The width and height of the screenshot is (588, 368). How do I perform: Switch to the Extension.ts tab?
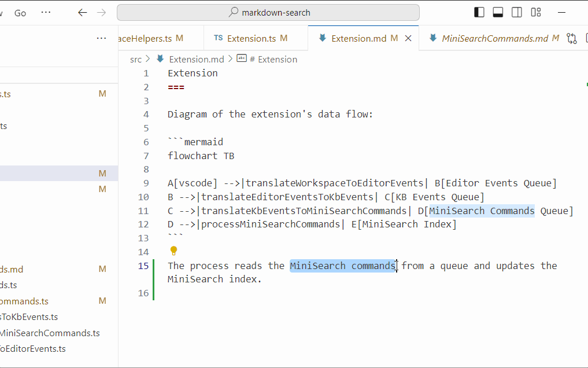coord(252,39)
